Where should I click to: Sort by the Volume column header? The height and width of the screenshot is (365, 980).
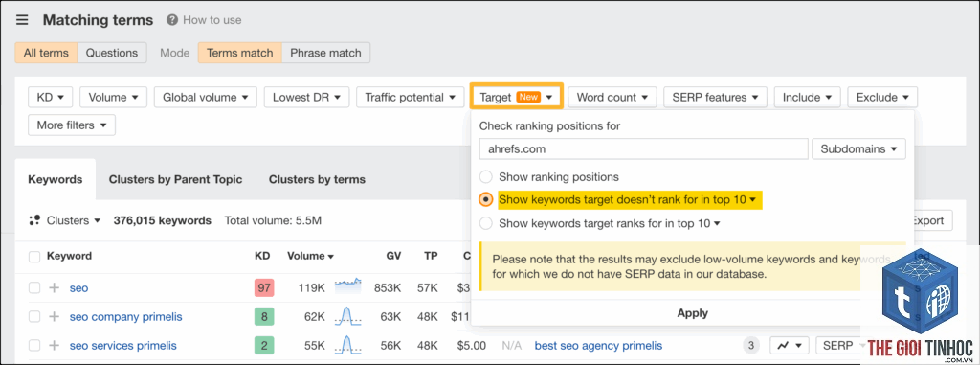[x=311, y=256]
